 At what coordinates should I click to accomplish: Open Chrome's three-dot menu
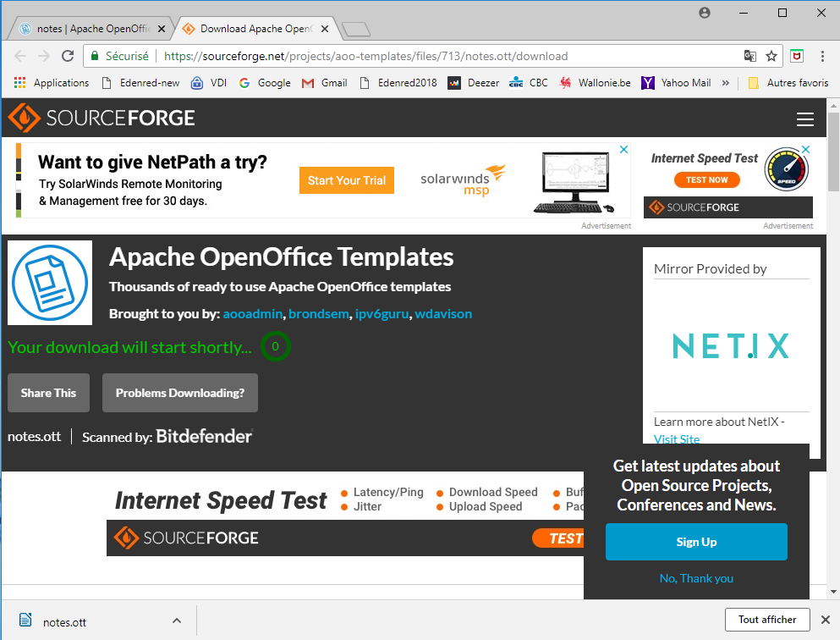click(x=822, y=56)
